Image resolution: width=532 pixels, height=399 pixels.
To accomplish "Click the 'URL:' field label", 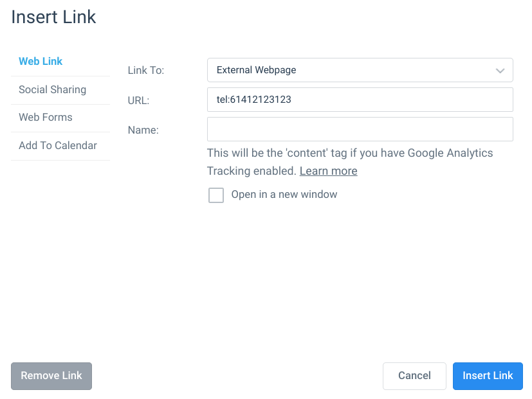I will [x=138, y=100].
